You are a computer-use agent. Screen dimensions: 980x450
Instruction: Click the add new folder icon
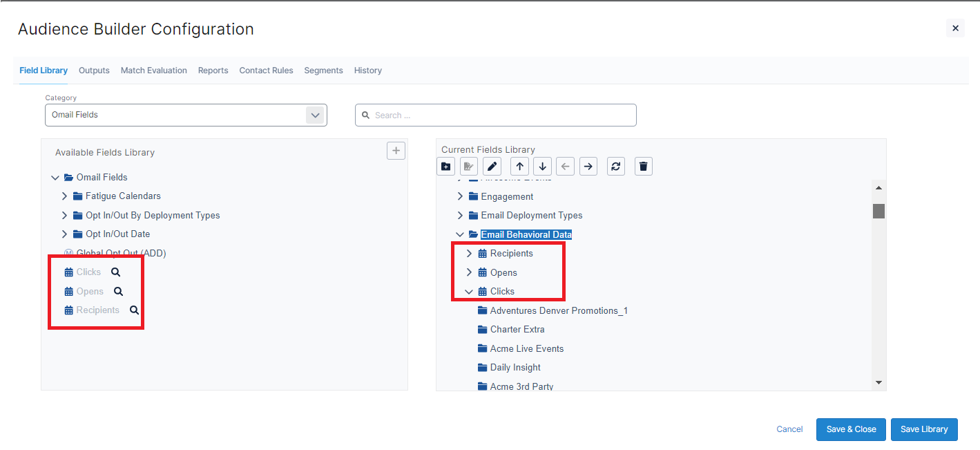[446, 167]
